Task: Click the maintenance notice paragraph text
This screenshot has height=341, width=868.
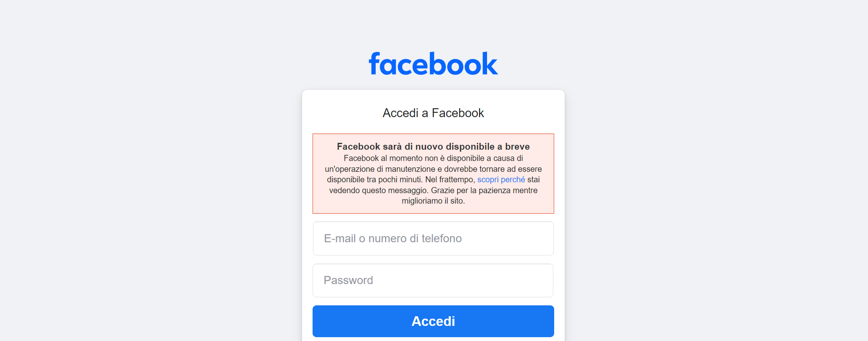Action: coord(433,179)
